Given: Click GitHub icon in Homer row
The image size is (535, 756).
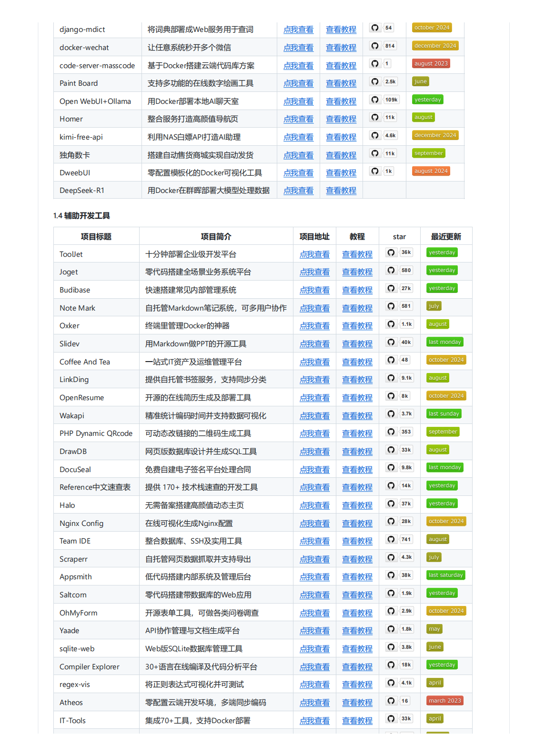Looking at the screenshot, I should click(x=375, y=117).
